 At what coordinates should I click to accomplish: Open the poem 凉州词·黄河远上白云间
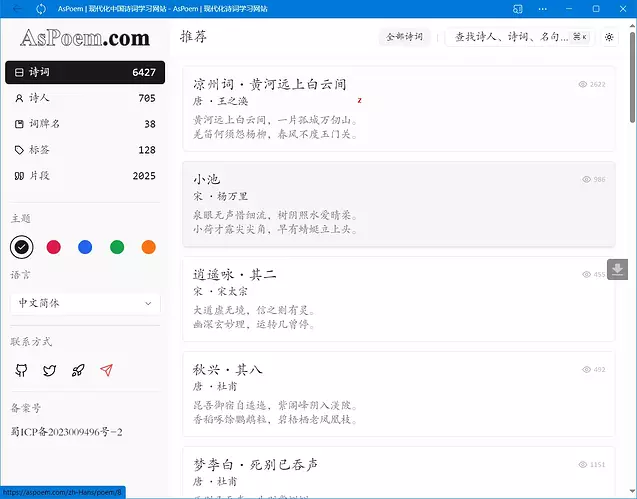[270, 84]
